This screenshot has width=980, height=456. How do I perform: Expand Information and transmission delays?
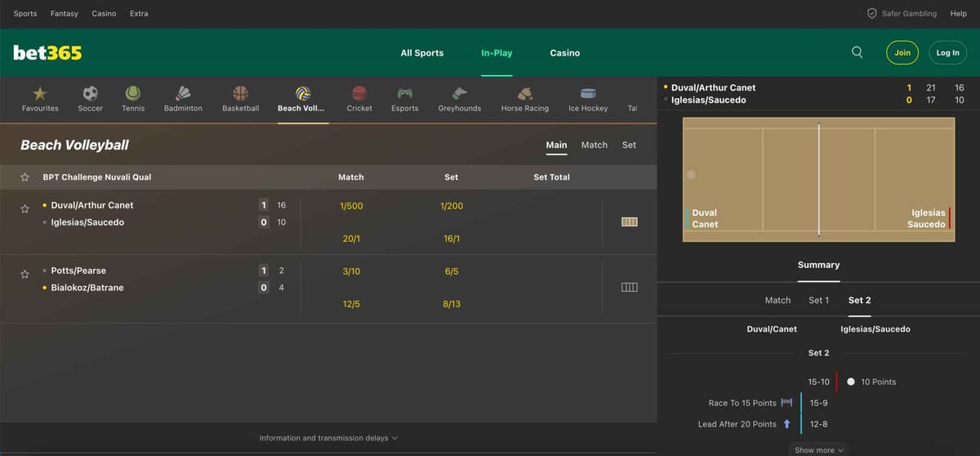tap(328, 438)
